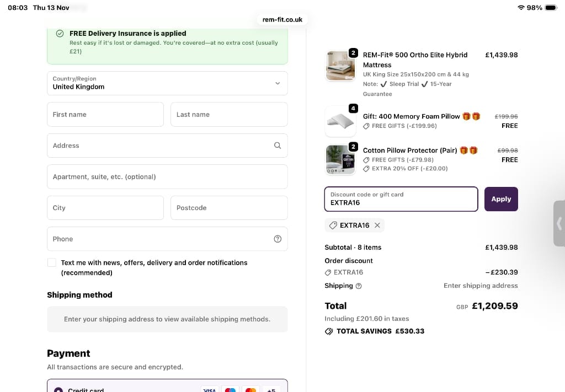Click the FREE GIFTS (-£199.96) tag icon

[x=366, y=126]
